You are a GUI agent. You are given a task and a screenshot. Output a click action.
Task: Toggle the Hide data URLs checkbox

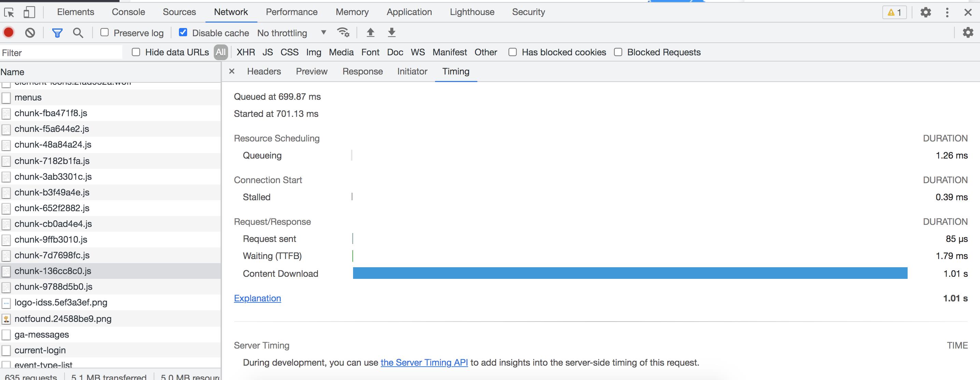click(136, 53)
